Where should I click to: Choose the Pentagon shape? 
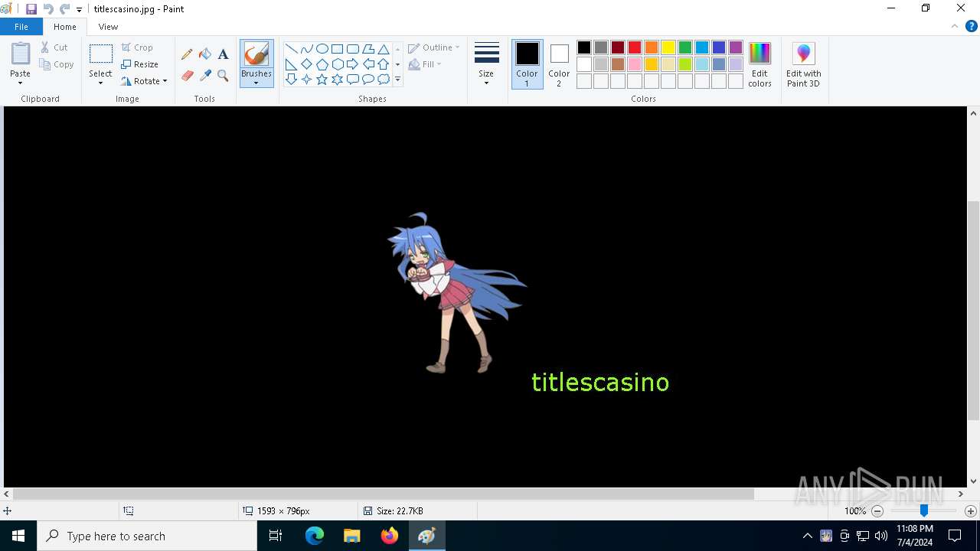(322, 64)
